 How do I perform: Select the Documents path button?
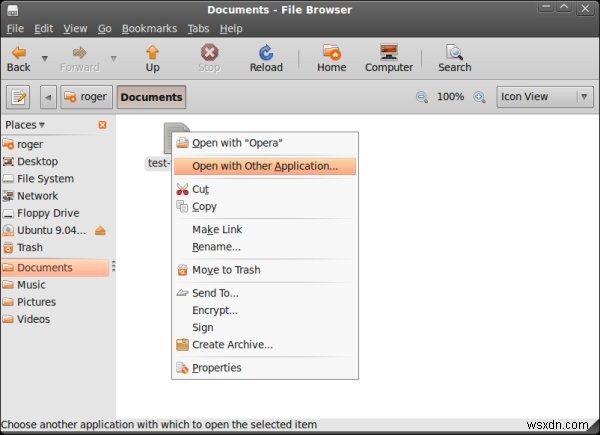tap(152, 97)
